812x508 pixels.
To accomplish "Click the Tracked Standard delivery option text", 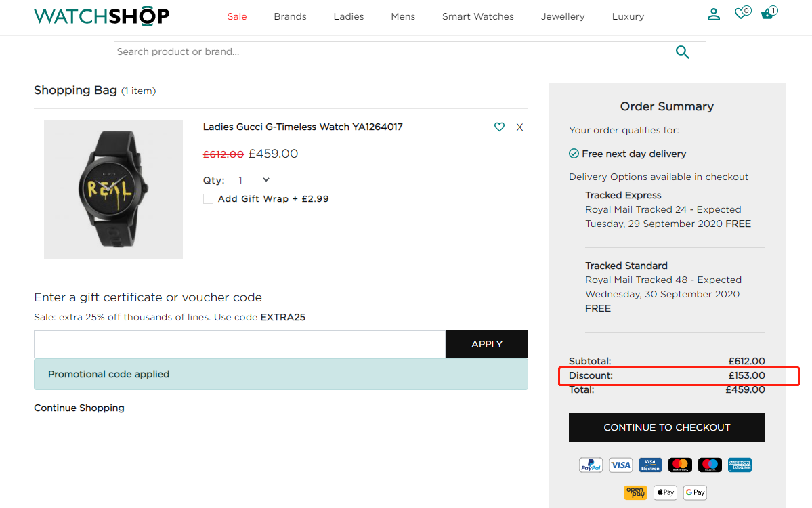I will (626, 266).
